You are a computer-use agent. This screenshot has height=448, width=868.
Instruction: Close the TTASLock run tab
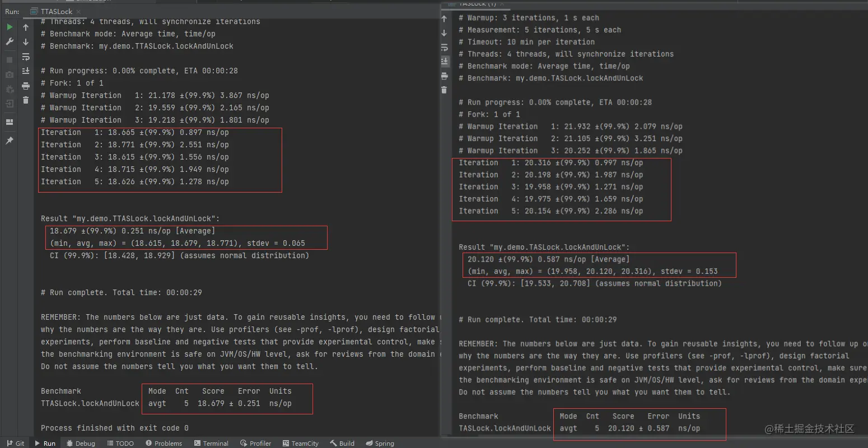point(78,11)
